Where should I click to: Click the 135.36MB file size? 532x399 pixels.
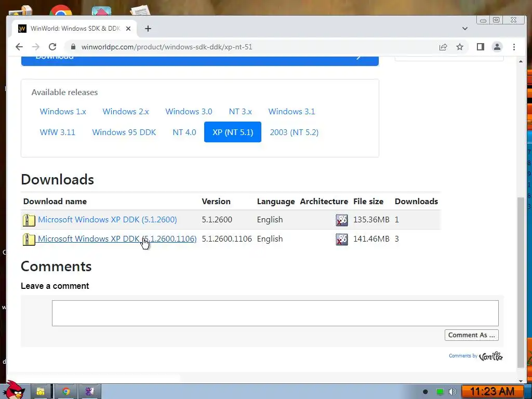[371, 220]
